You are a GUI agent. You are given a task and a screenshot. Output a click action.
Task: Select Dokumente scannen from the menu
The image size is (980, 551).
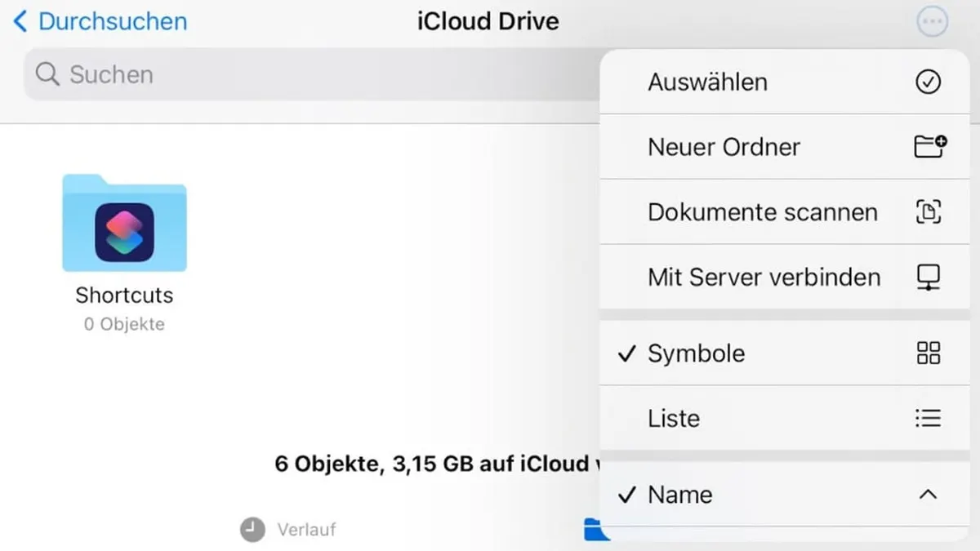762,211
